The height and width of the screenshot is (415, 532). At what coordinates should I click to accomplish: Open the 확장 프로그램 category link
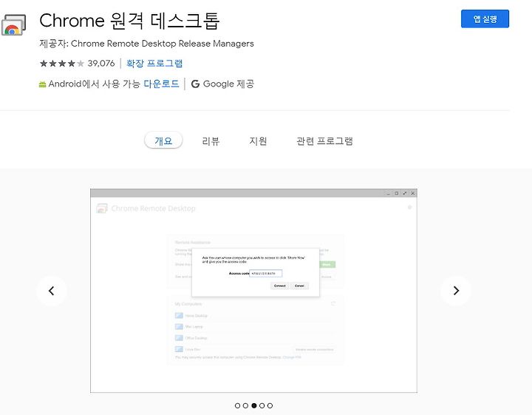click(154, 63)
